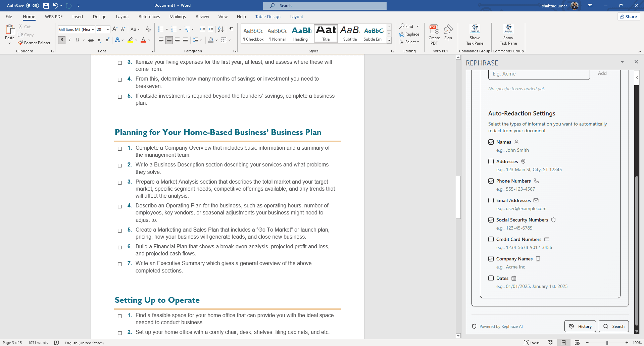The width and height of the screenshot is (644, 346).
Task: Justify paragraph text
Action: coord(185,40)
